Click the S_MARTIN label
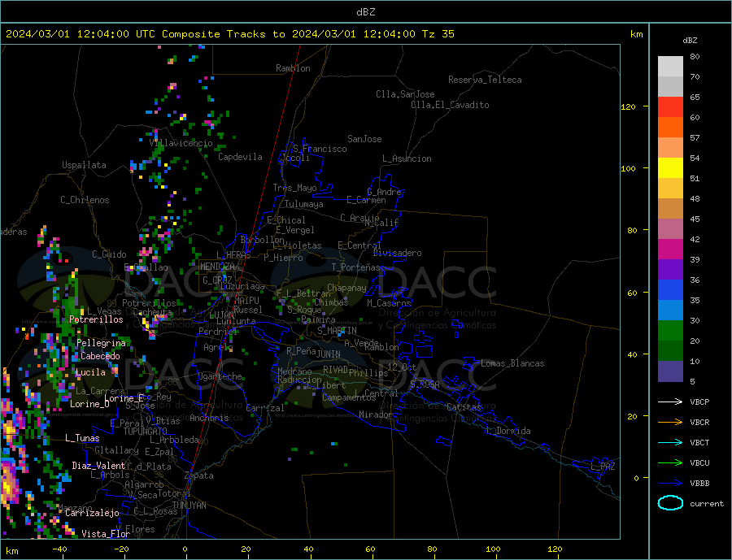 point(337,331)
